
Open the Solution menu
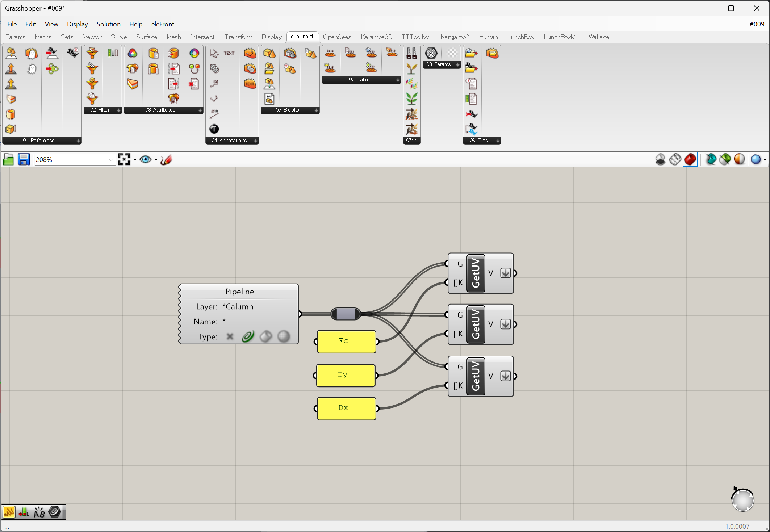(x=108, y=24)
